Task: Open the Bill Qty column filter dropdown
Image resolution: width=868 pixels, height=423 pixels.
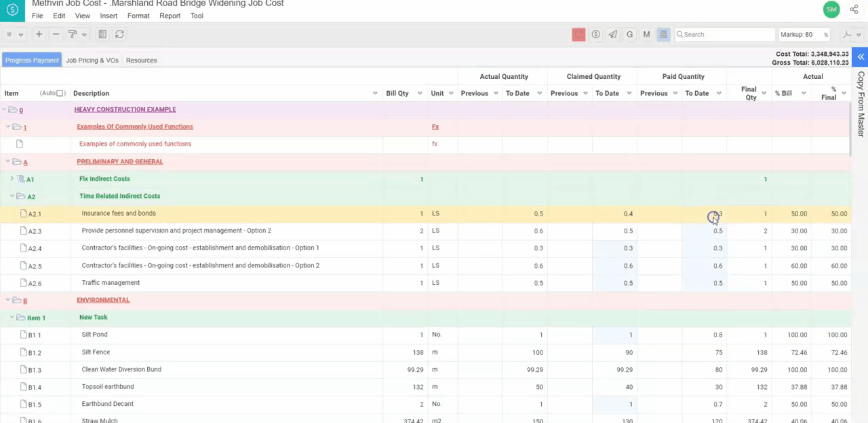Action: click(x=420, y=93)
